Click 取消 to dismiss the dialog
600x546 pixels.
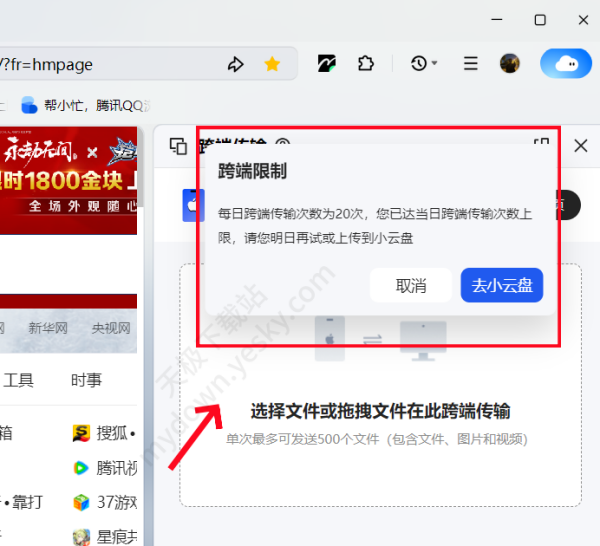411,285
